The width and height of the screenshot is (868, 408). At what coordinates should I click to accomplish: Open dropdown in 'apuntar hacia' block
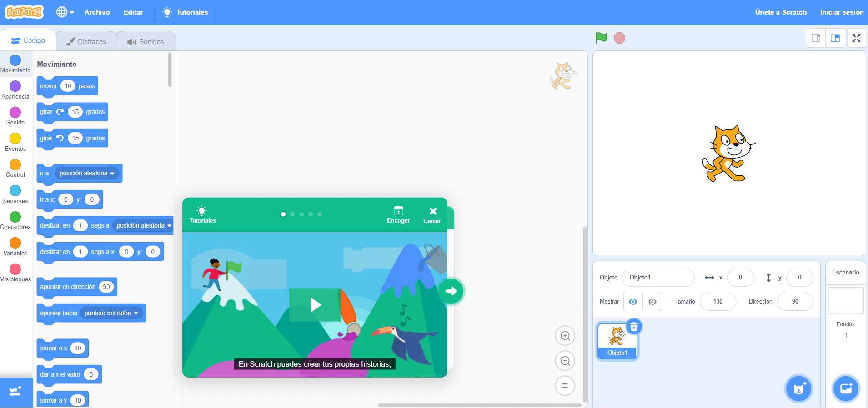pyautogui.click(x=111, y=313)
